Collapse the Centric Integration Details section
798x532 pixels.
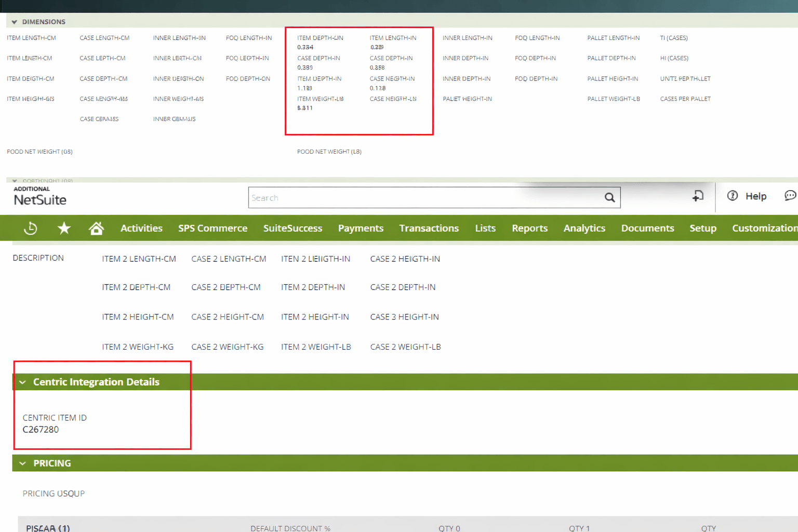22,382
